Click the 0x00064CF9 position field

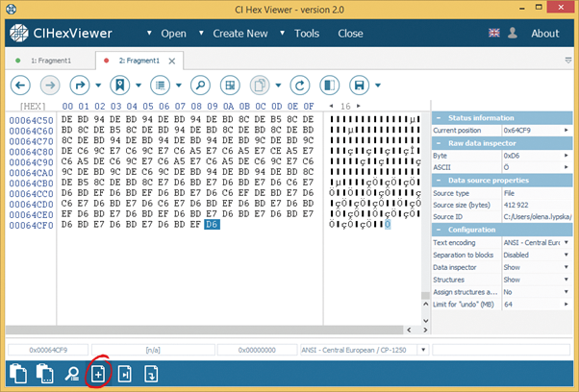48,350
